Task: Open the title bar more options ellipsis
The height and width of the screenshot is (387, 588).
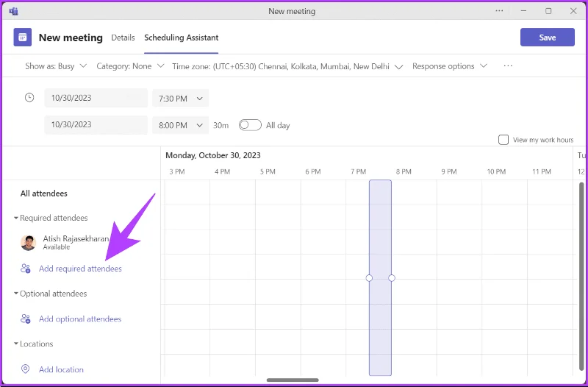Action: pyautogui.click(x=499, y=11)
